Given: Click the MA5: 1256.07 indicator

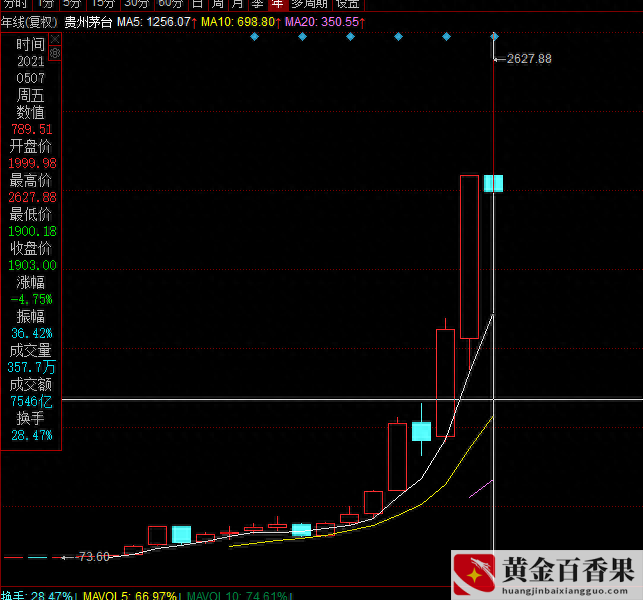Looking at the screenshot, I should (157, 22).
